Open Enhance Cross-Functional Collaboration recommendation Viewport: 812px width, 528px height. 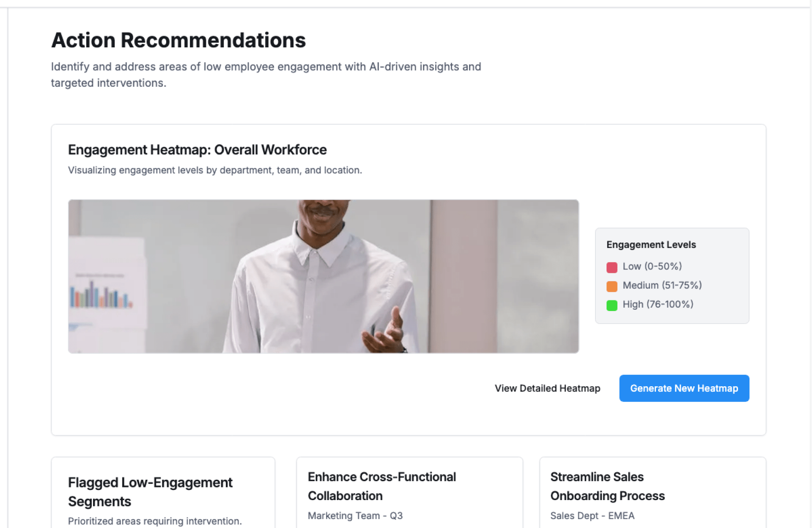tap(381, 486)
